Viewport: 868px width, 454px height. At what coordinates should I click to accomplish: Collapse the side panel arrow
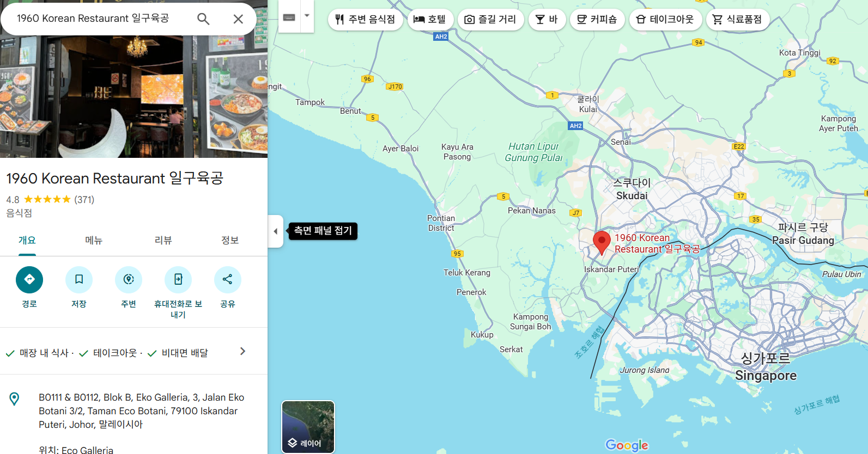click(276, 231)
